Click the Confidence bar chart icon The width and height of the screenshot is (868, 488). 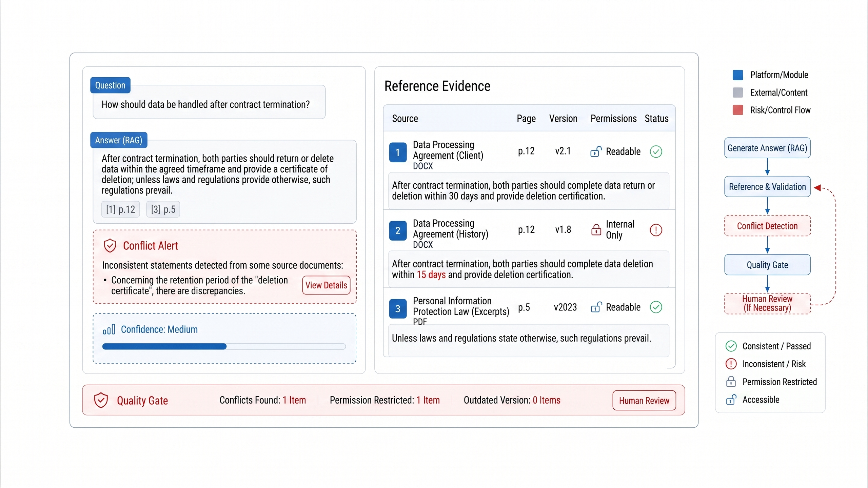pyautogui.click(x=109, y=329)
